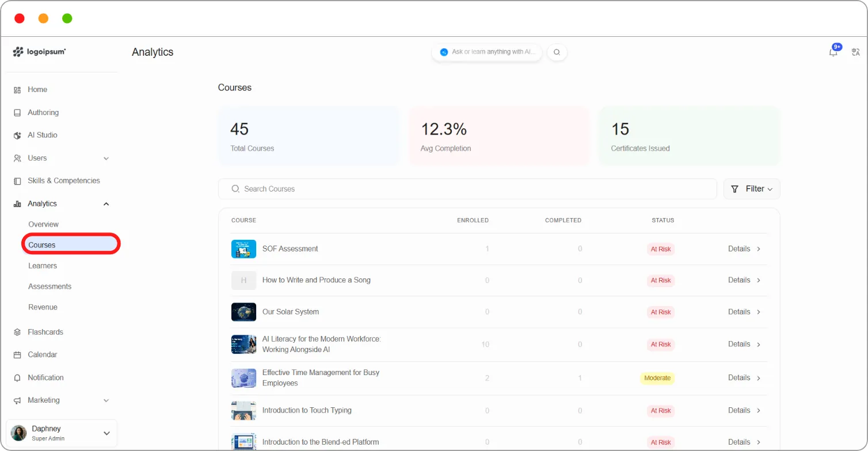The image size is (868, 451).
Task: Click the logoipsum logo
Action: tap(39, 52)
